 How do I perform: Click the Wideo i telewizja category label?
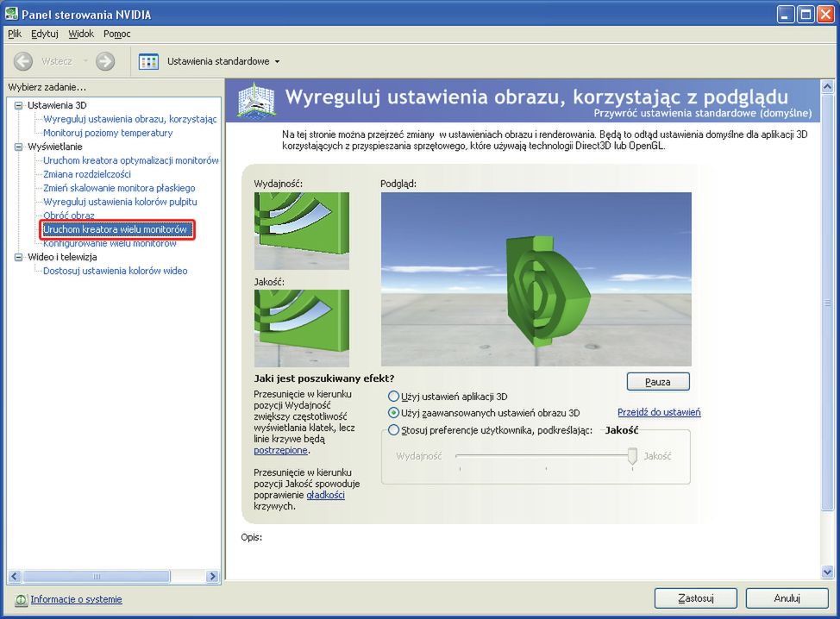pyautogui.click(x=62, y=257)
